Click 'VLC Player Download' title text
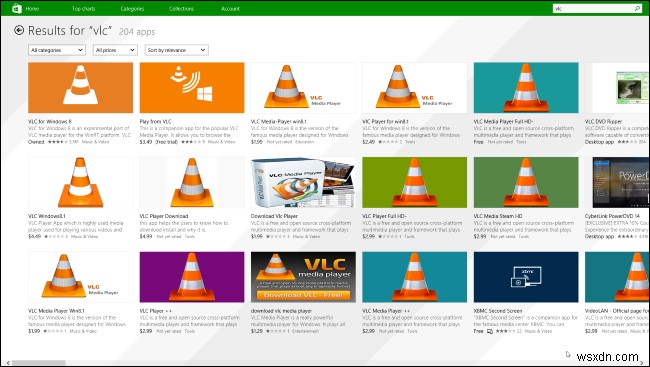Viewport: 650px width, 367px height. tap(164, 216)
